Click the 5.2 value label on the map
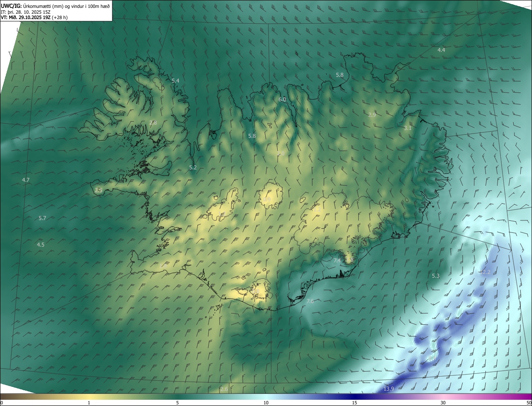The image size is (532, 406). tap(193, 168)
